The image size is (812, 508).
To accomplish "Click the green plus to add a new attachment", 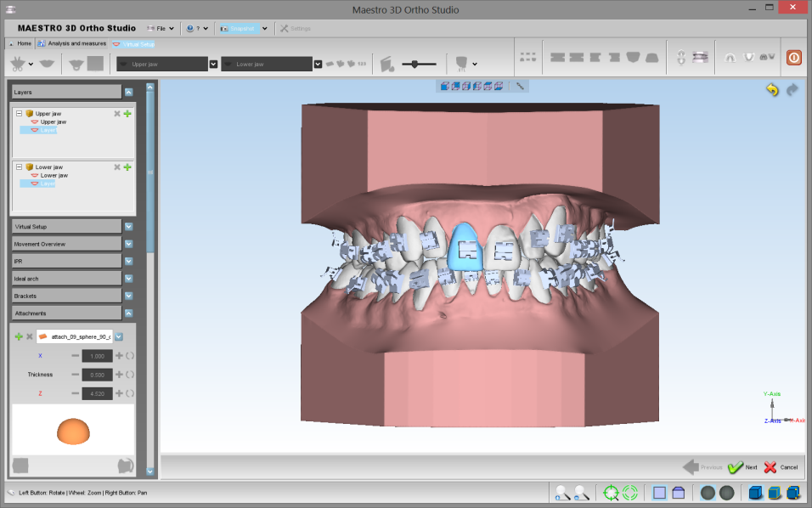I will pyautogui.click(x=19, y=336).
